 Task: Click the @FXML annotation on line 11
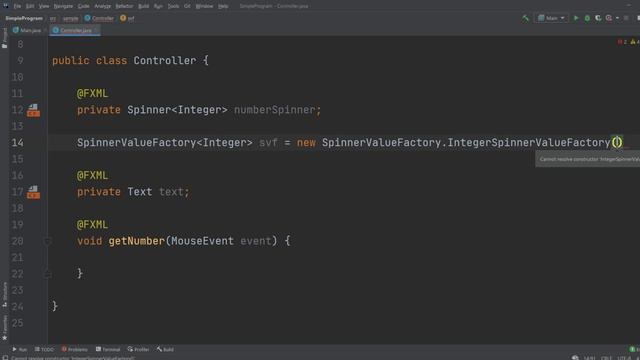[92, 93]
